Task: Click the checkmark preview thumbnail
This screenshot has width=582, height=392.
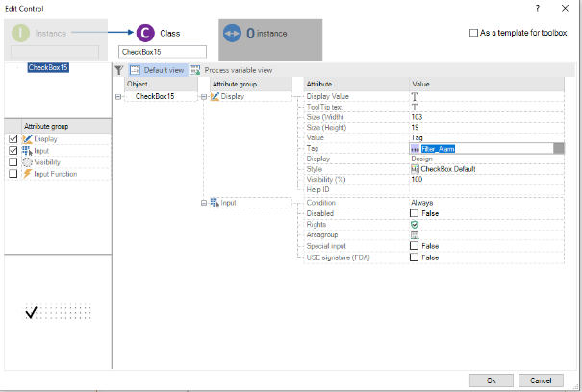Action: pos(31,312)
